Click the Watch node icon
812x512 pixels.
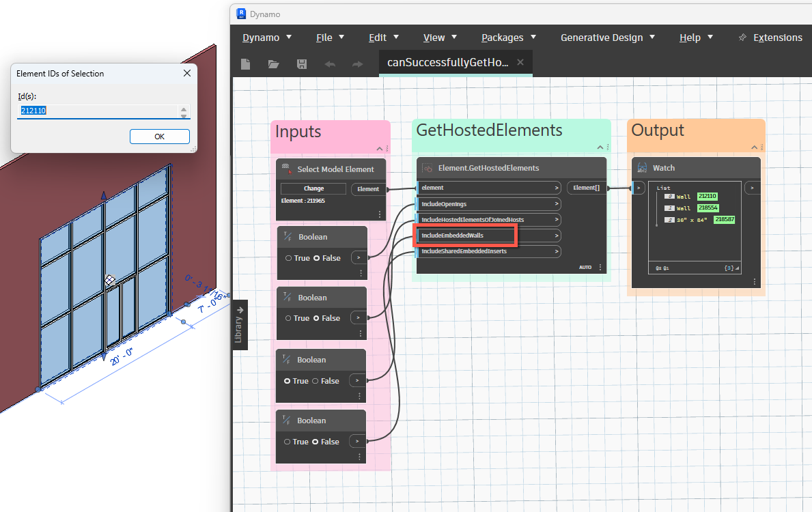point(642,168)
